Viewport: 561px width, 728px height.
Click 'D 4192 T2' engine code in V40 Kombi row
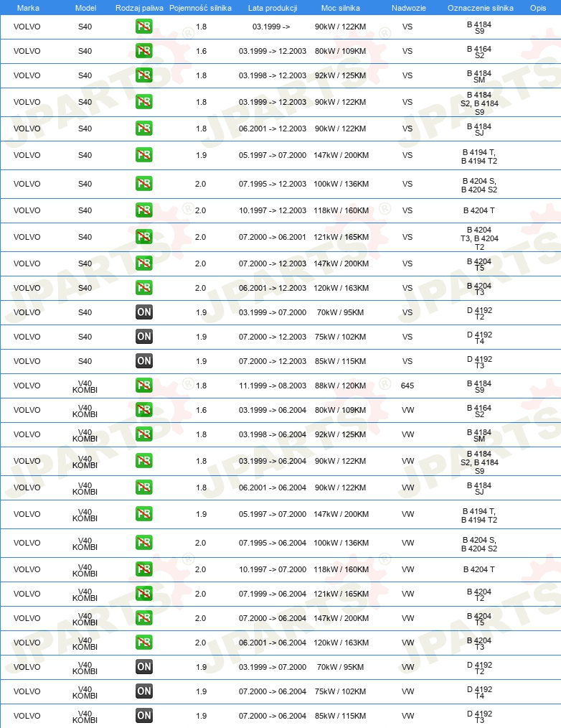[x=479, y=668]
